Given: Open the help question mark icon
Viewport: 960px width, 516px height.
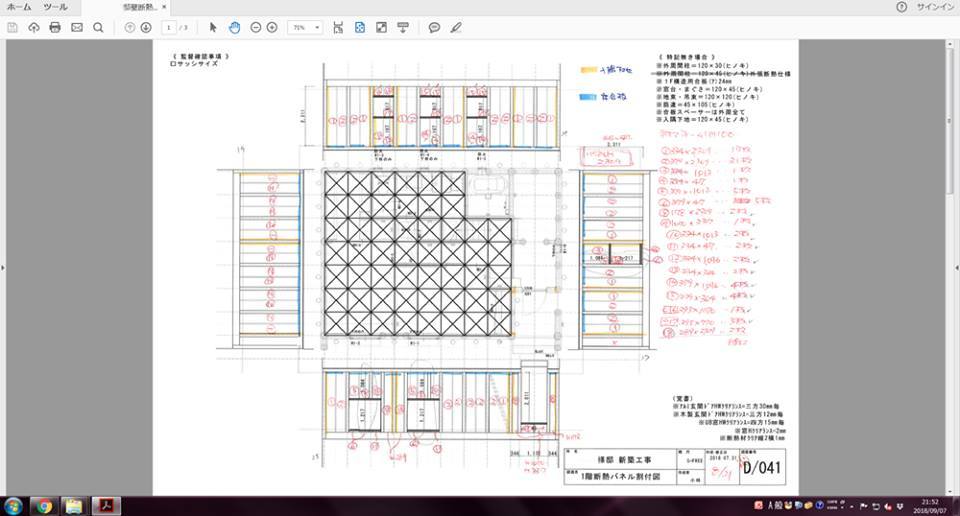Looking at the screenshot, I should 901,7.
